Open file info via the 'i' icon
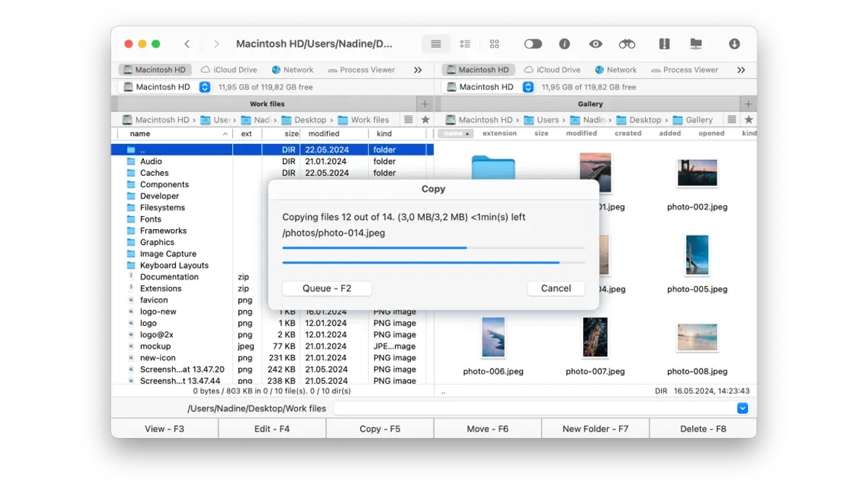The image size is (868, 488). coord(564,44)
